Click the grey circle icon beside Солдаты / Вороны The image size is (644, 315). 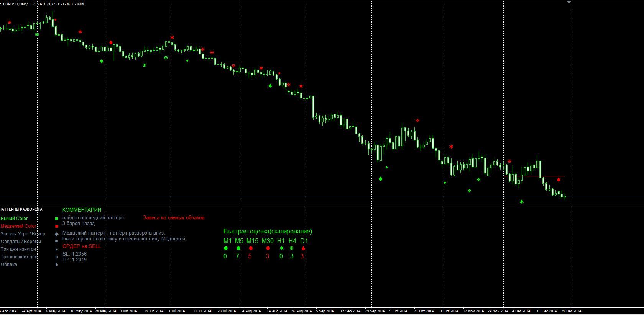[57, 241]
